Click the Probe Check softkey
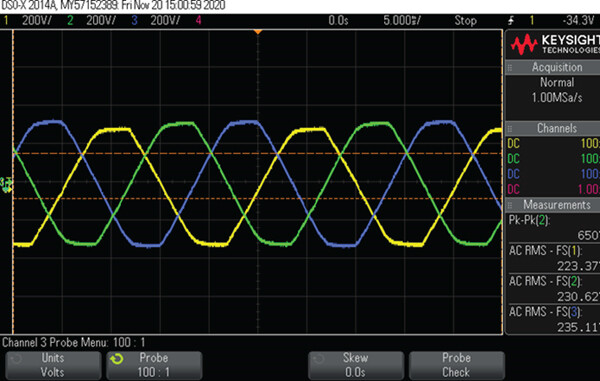Viewport: 600px width, 381px height. pyautogui.click(x=457, y=365)
